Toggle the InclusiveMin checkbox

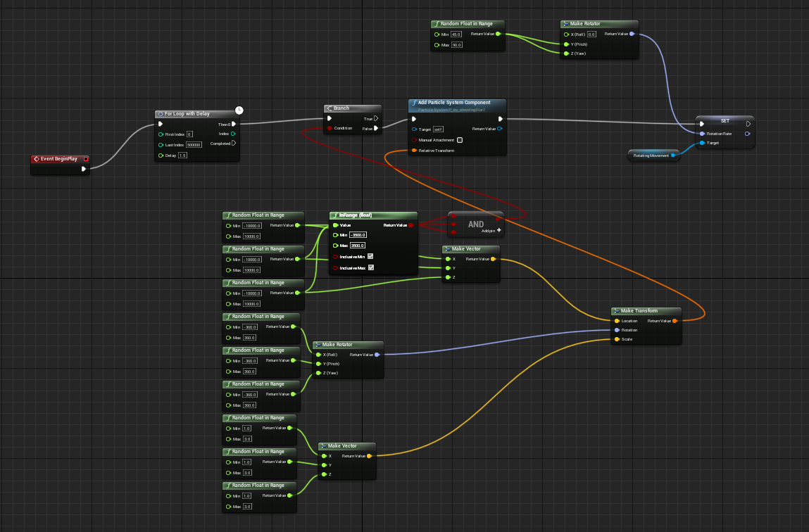[370, 257]
